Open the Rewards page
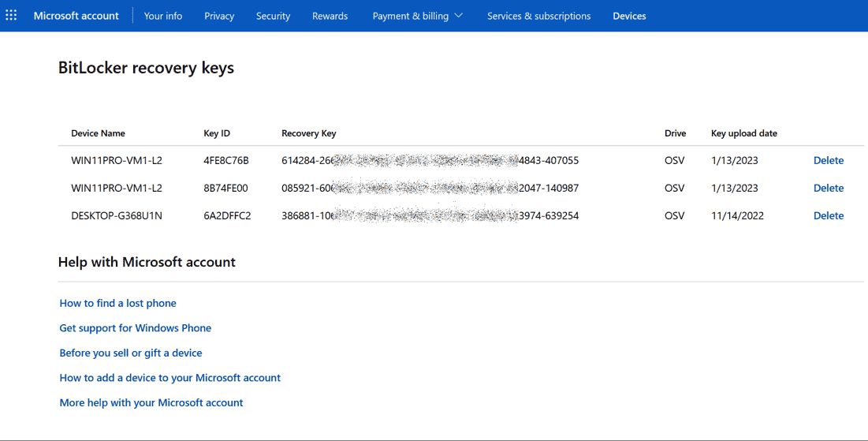Screen dimensions: 868x441 tap(330, 16)
